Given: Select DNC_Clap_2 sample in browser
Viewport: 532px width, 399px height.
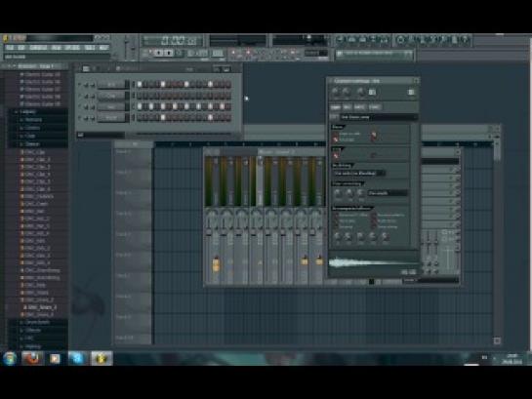Looking at the screenshot, I should 36,159.
